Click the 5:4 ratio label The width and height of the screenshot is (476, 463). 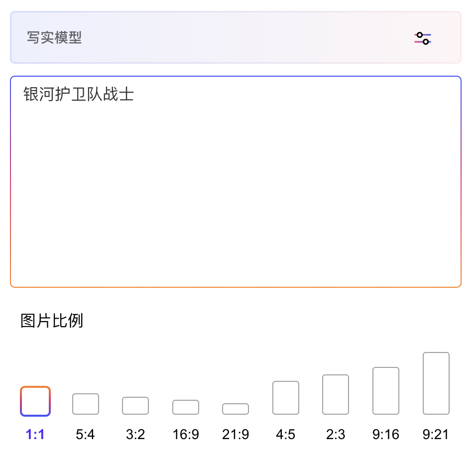(86, 435)
